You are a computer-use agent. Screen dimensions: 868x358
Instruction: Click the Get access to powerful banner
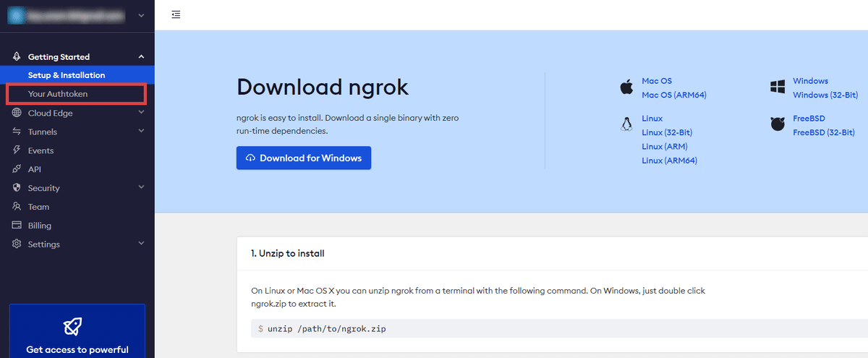tap(77, 331)
